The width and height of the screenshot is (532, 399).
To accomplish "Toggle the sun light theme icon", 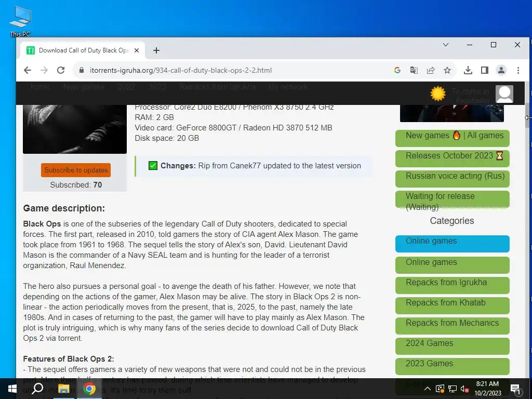I will pos(437,94).
